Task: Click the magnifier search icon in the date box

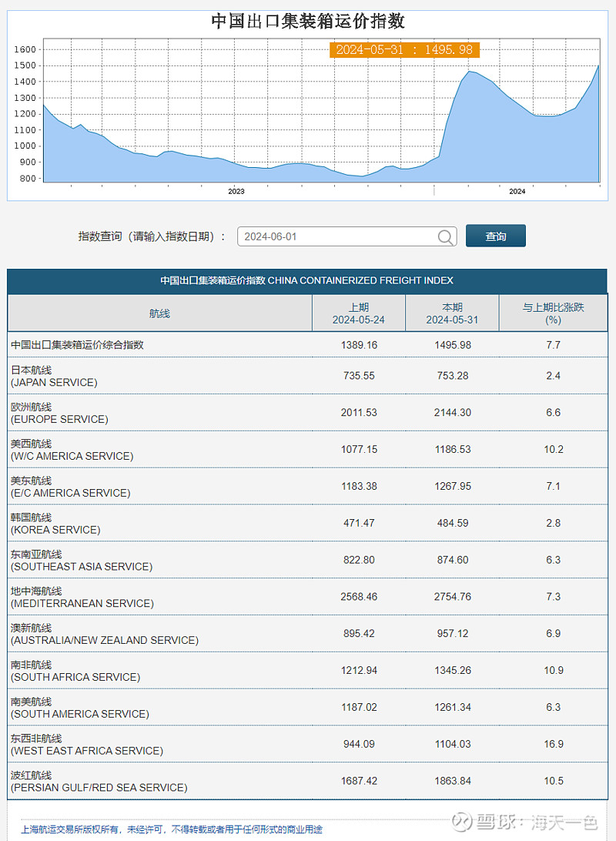Action: point(445,236)
